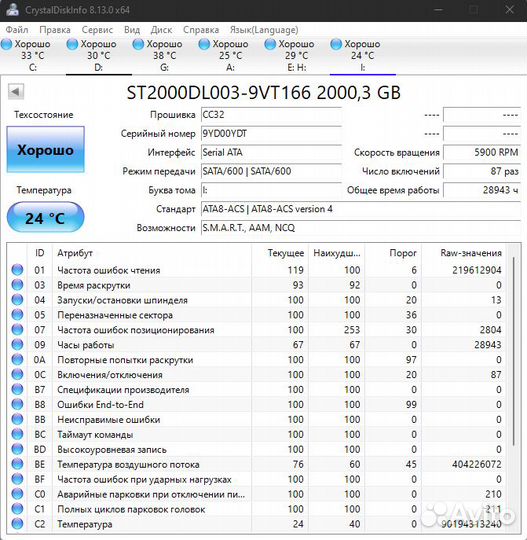Click status orb for attribute B7
The height and width of the screenshot is (540, 527).
point(17,390)
